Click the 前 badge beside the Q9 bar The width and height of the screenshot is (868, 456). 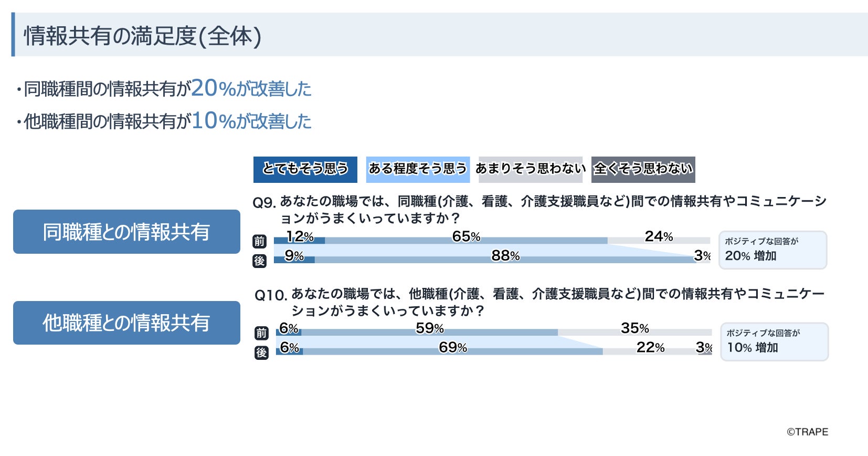pyautogui.click(x=259, y=242)
